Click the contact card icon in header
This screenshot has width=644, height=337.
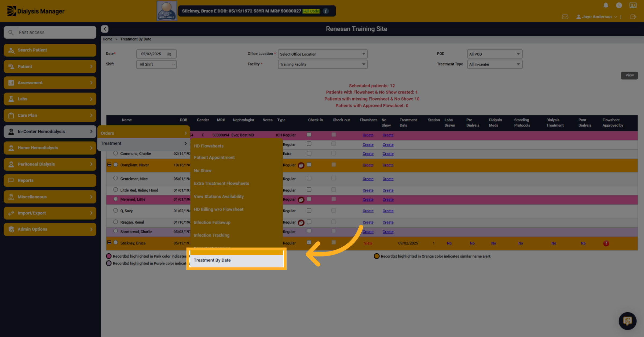pyautogui.click(x=633, y=5)
